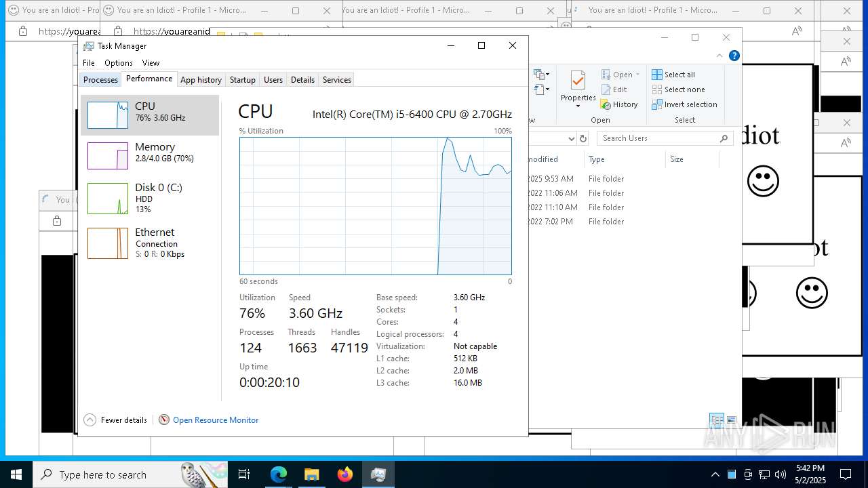Collapse the Explorer ribbon with chevron
The width and height of the screenshot is (868, 488).
(x=720, y=56)
